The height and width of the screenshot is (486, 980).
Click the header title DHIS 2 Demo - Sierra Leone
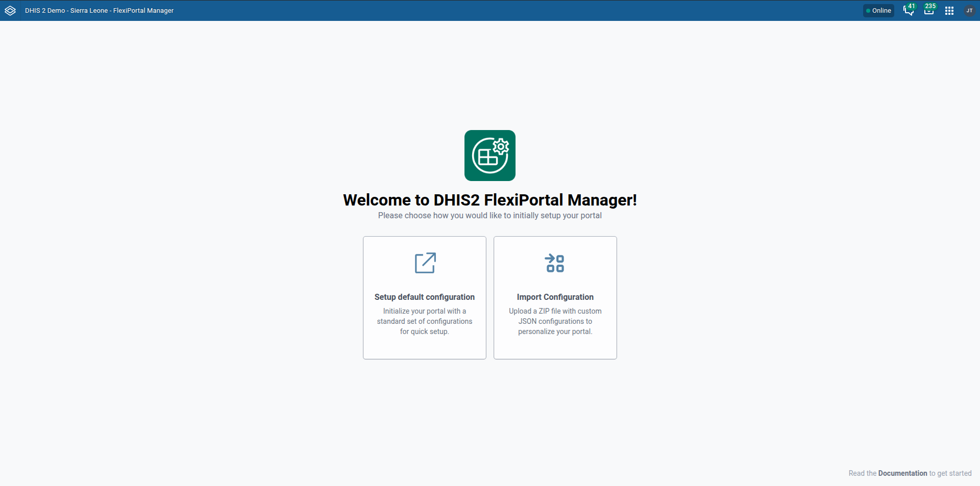(99, 11)
